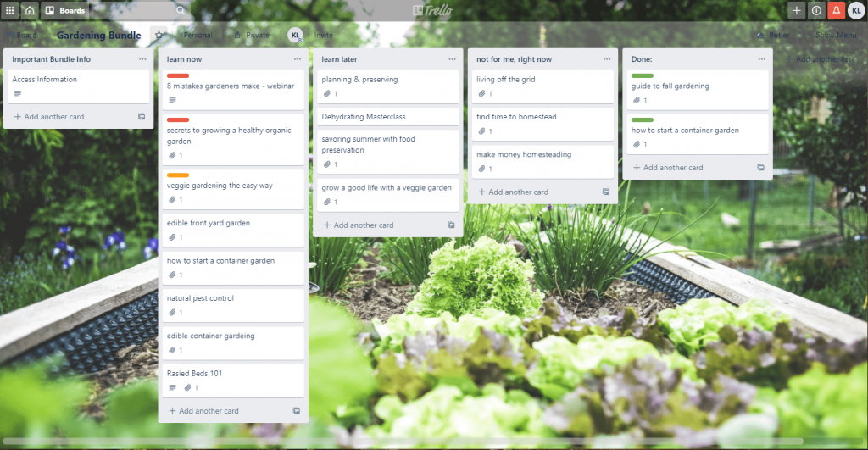Go to Trello home via house icon
The image size is (868, 450).
(30, 10)
